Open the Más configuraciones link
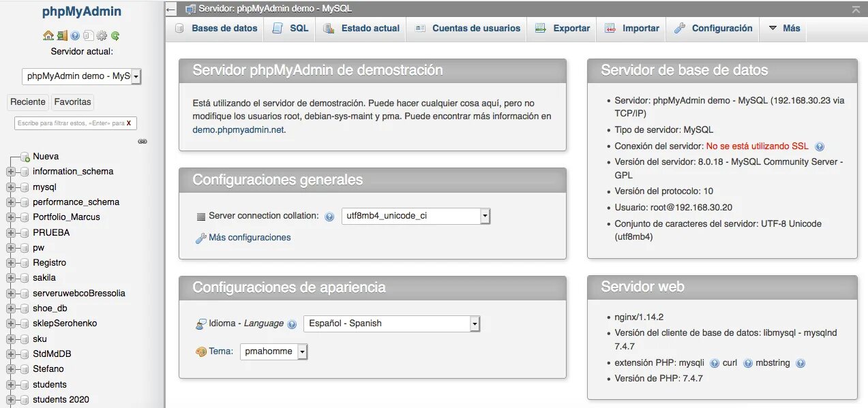This screenshot has height=408, width=868. (250, 238)
